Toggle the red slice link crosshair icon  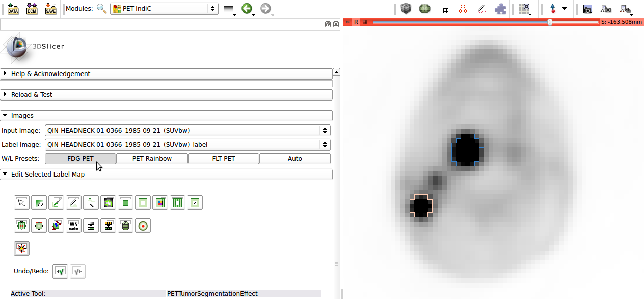click(x=365, y=22)
